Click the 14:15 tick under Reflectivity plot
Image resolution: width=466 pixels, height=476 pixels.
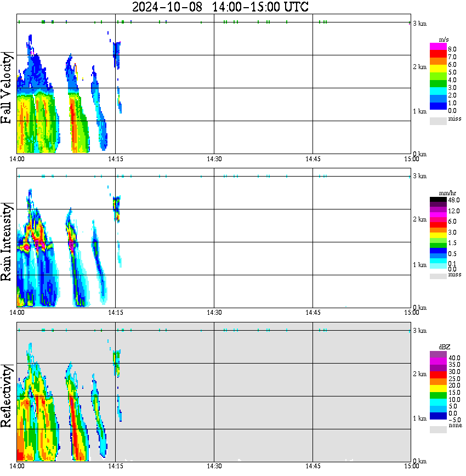point(115,466)
